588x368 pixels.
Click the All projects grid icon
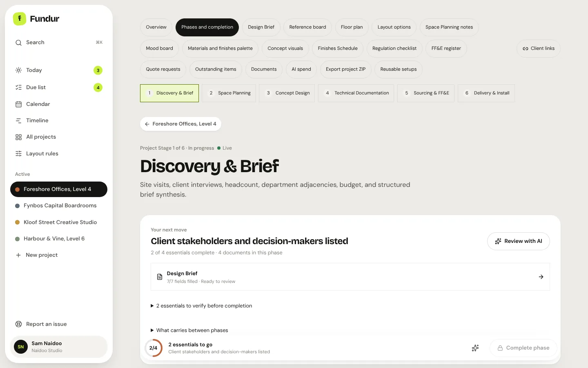click(18, 137)
